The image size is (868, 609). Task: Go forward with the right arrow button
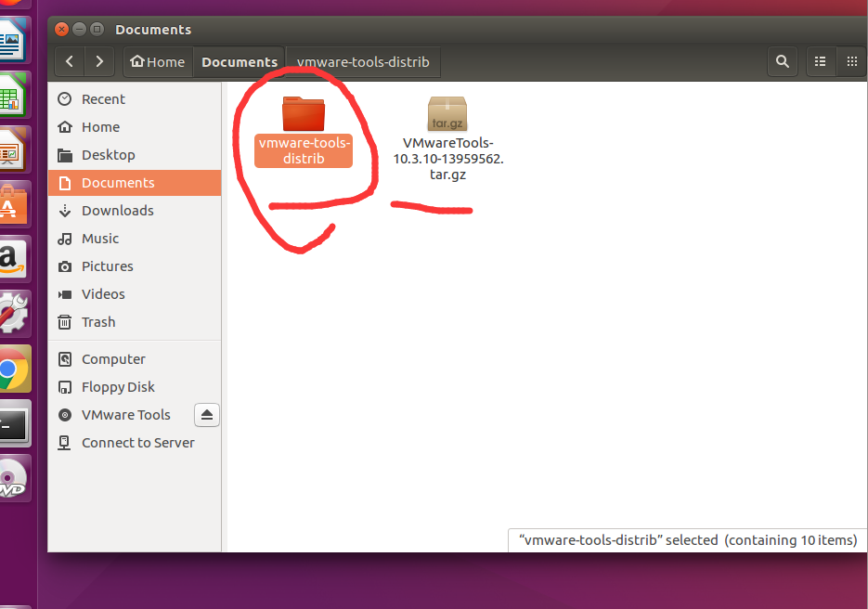click(x=99, y=61)
